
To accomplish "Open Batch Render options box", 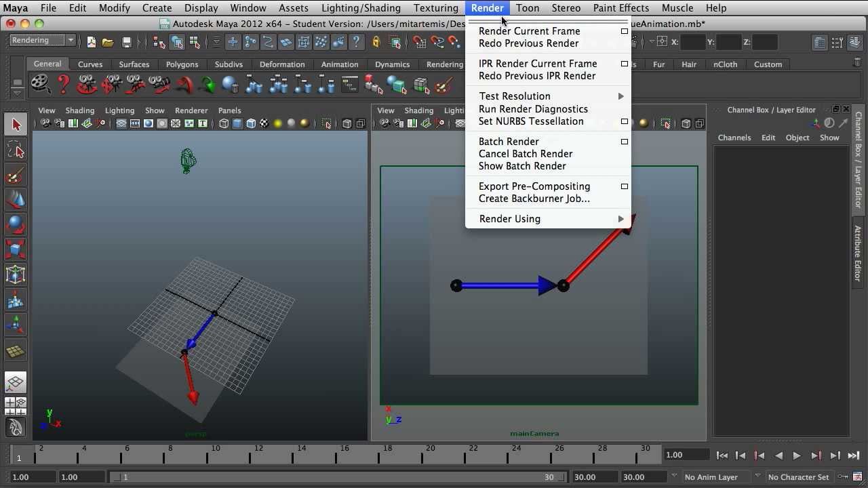I will (x=625, y=142).
